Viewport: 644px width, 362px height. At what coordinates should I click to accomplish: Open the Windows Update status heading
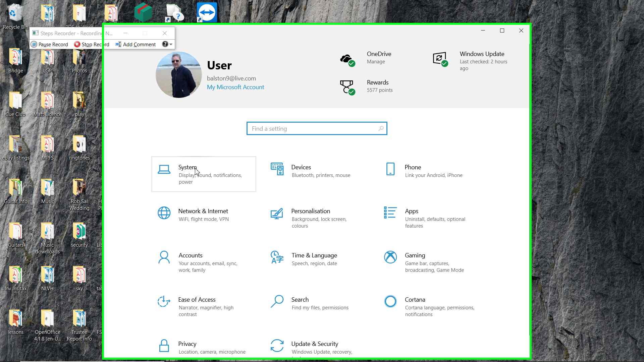tap(482, 54)
